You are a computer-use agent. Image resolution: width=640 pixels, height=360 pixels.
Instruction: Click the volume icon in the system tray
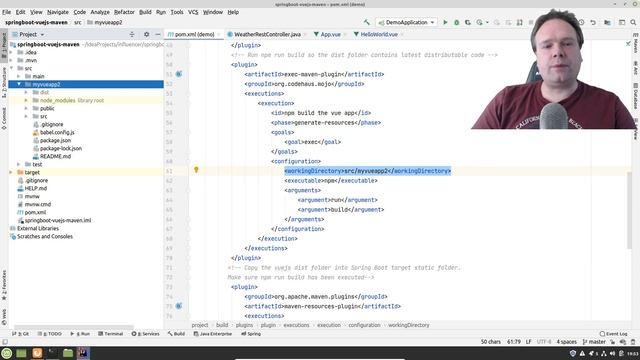[x=612, y=353]
